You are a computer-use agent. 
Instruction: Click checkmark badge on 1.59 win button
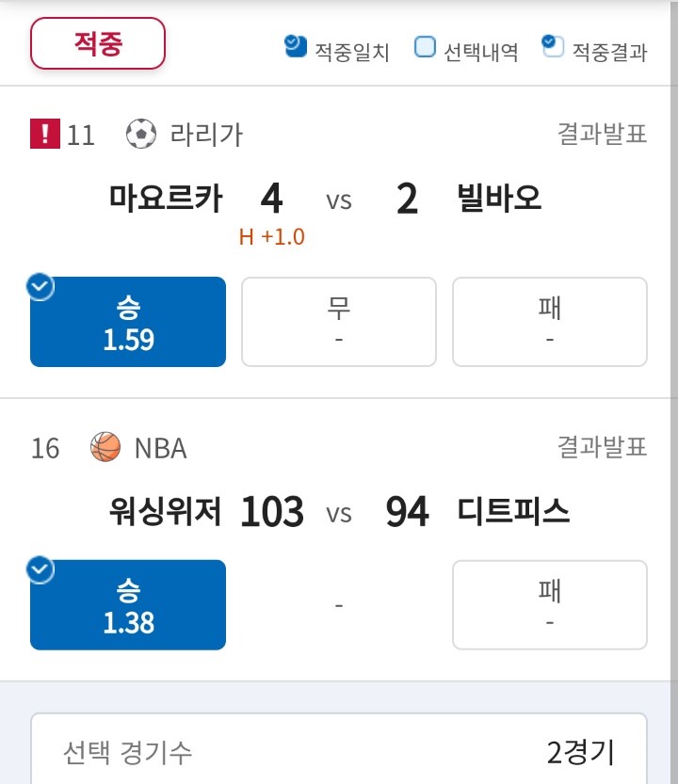tap(40, 287)
